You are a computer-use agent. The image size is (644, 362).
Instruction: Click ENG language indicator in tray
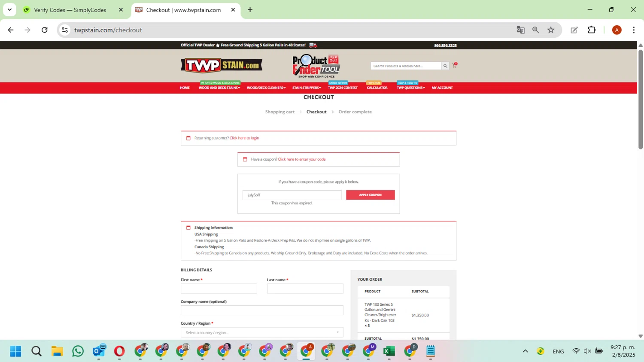click(x=558, y=351)
